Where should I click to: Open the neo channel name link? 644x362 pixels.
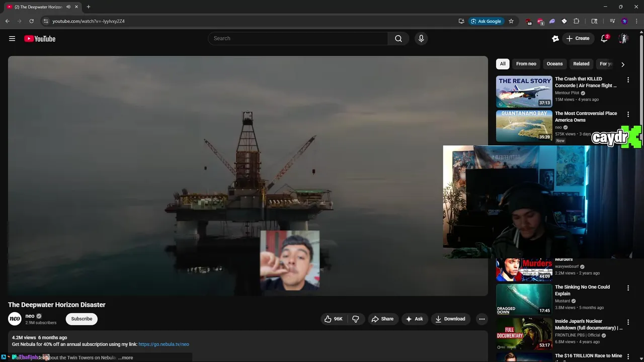pyautogui.click(x=30, y=316)
